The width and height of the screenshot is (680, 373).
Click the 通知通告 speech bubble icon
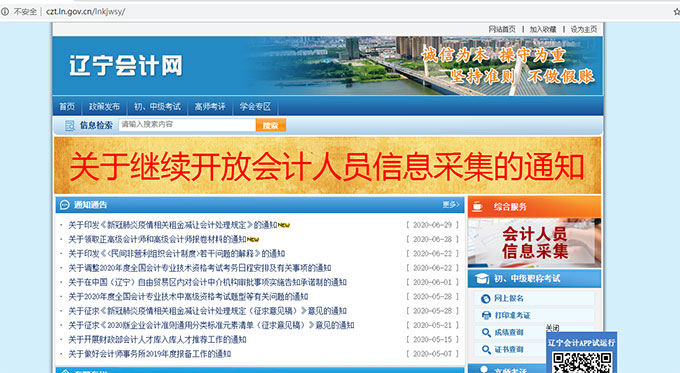[x=65, y=205]
